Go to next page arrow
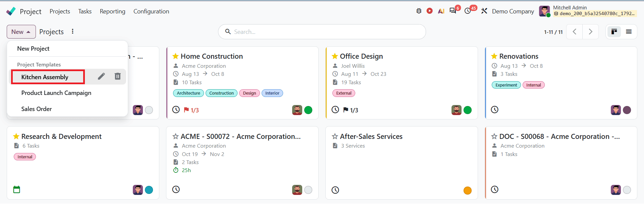644x208 pixels. [x=591, y=32]
